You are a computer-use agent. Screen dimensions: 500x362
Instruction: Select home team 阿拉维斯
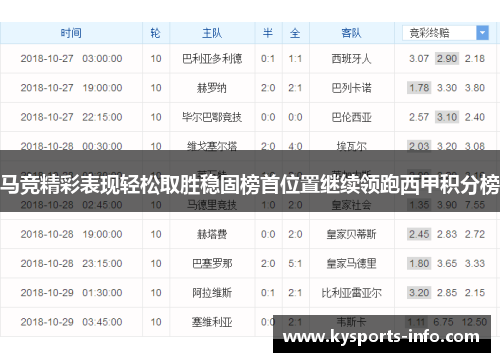click(x=212, y=293)
